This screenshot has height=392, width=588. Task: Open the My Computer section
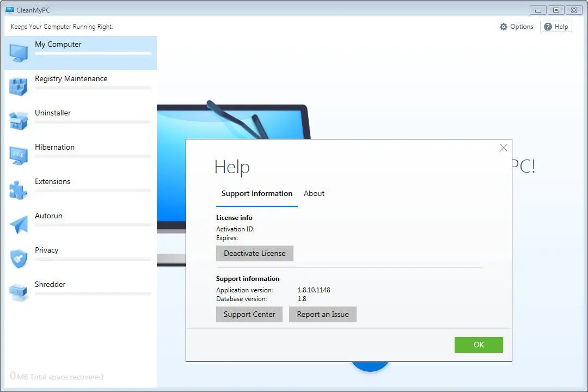click(x=81, y=53)
